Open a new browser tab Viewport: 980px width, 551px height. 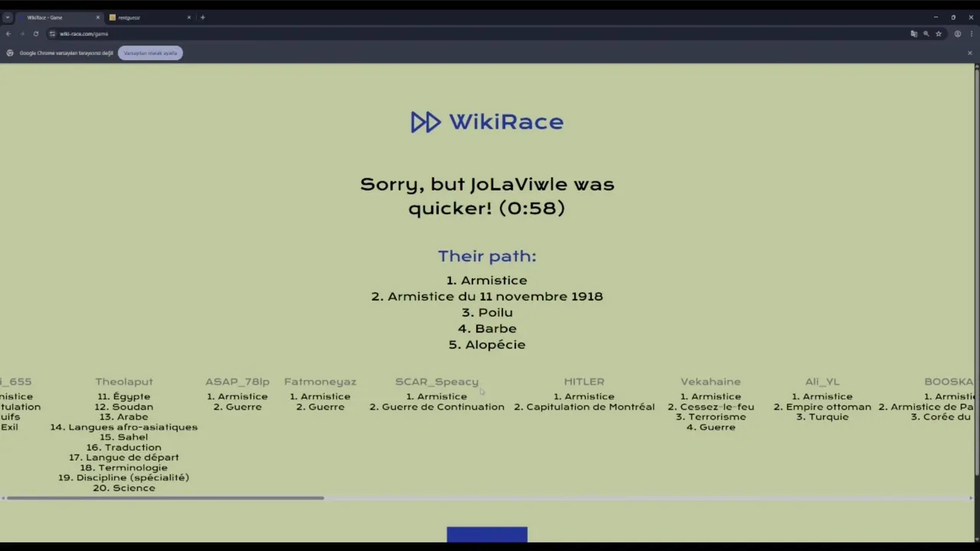[x=203, y=17]
